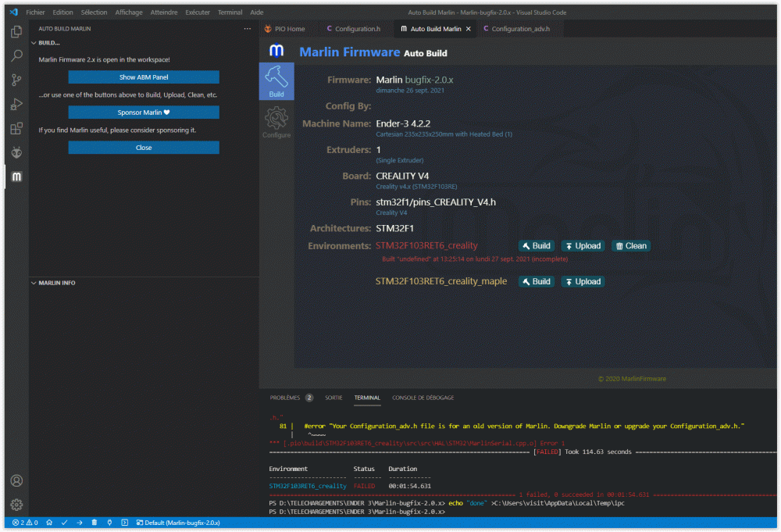The image size is (781, 532).
Task: Select the Build hammer panel icon
Action: [x=276, y=81]
